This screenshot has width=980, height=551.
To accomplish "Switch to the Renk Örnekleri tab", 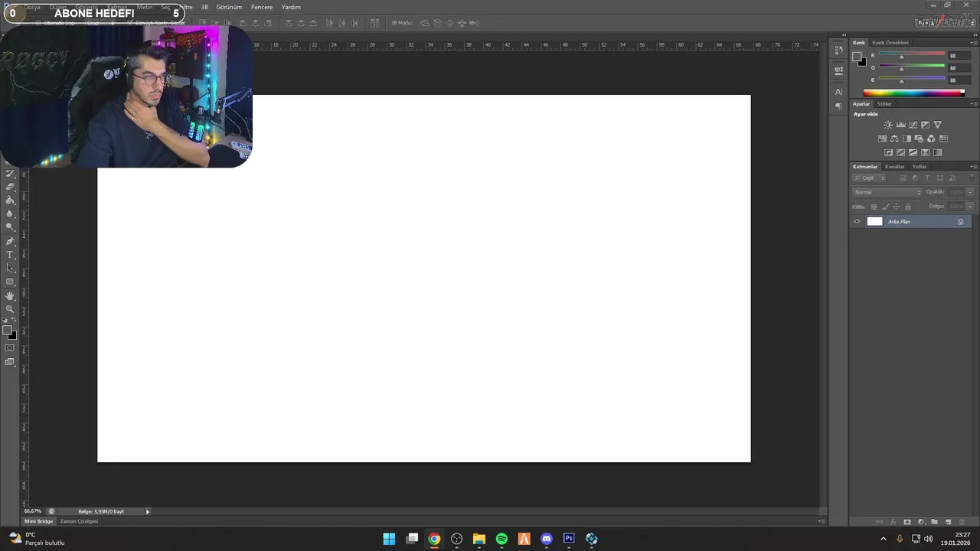I will point(890,43).
